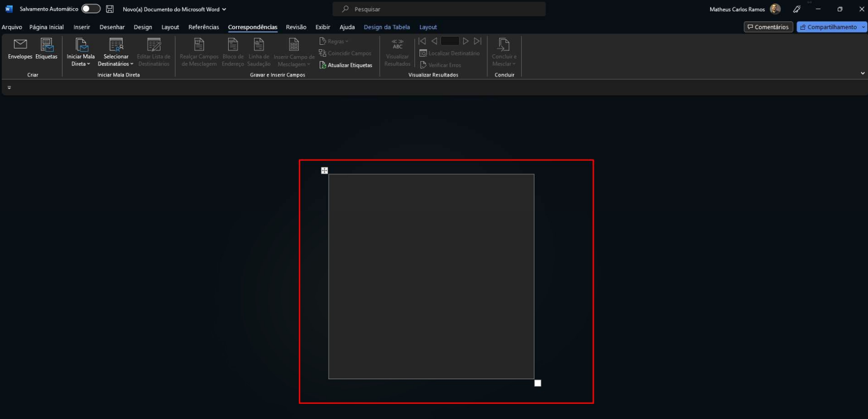Switch to Ajuda tab

pos(347,27)
